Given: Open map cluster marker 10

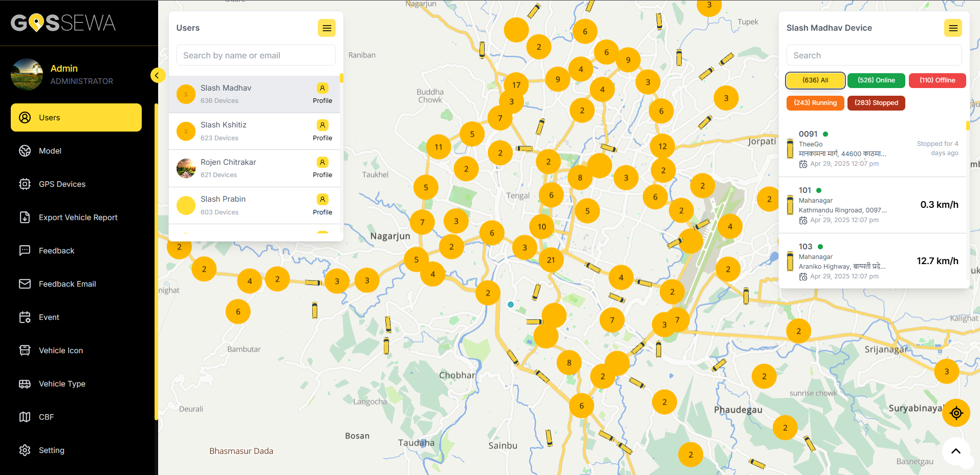Looking at the screenshot, I should [x=542, y=227].
